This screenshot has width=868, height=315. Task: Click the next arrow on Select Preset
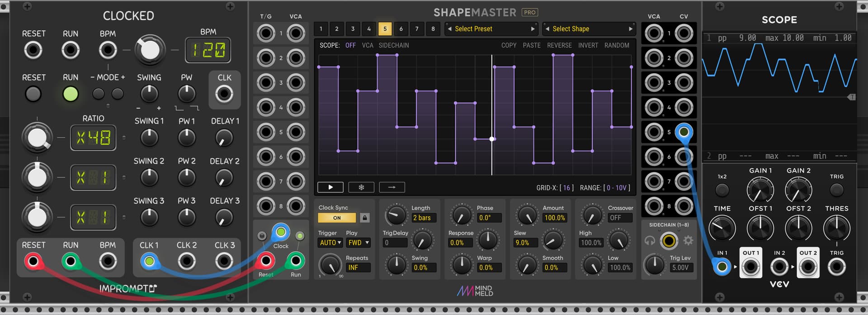point(533,29)
